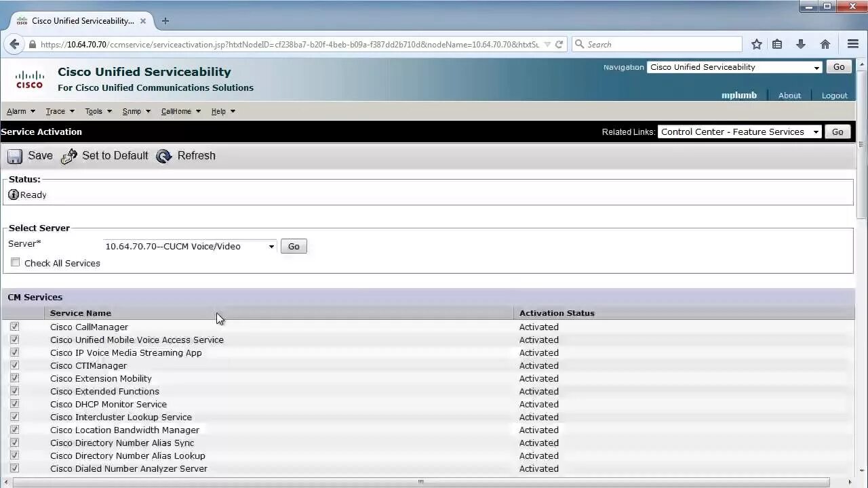Toggle the Cisco CTIManager checkbox
The width and height of the screenshot is (868, 488).
coord(14,365)
